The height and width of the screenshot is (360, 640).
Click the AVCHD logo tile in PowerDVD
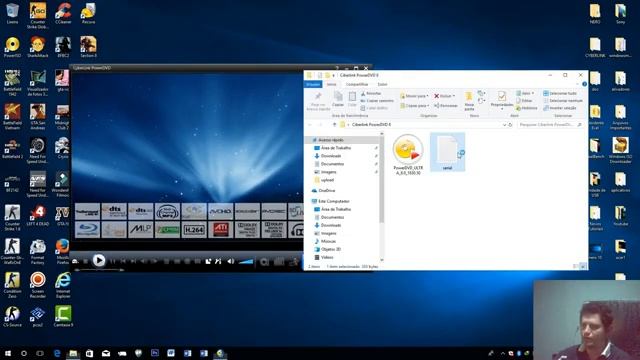click(220, 211)
